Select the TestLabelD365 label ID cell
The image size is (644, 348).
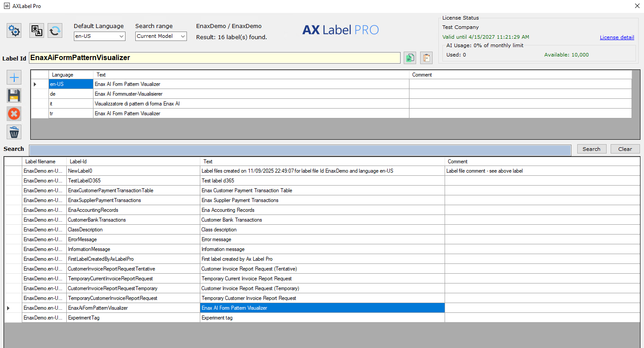133,181
